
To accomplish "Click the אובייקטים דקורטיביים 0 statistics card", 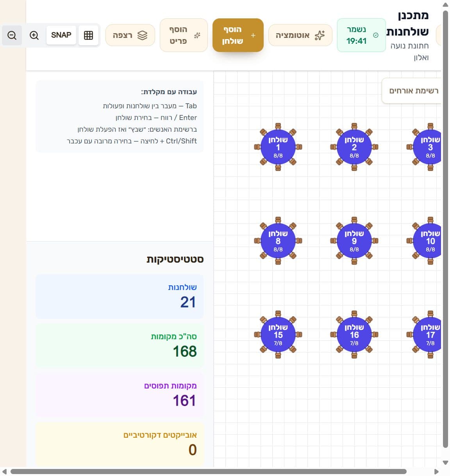I will coord(120,444).
